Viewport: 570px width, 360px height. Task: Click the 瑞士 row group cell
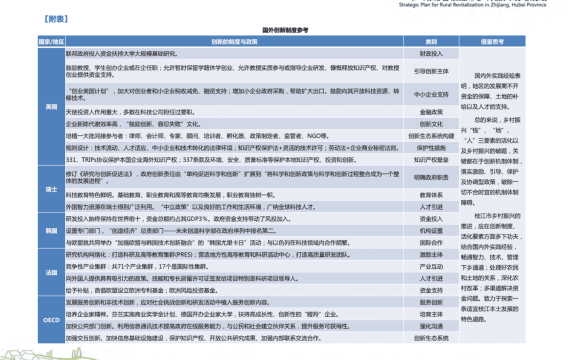tap(52, 189)
